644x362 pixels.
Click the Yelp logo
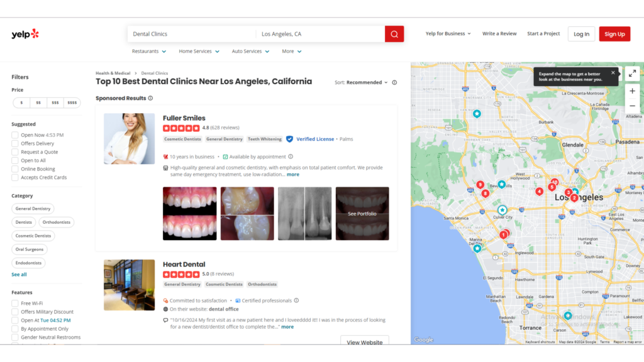[25, 34]
